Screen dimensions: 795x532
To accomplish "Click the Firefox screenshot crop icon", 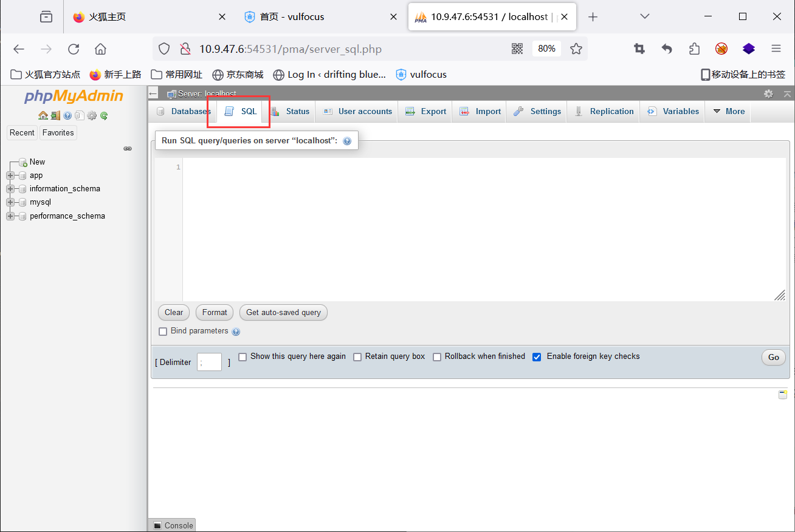I will 639,49.
